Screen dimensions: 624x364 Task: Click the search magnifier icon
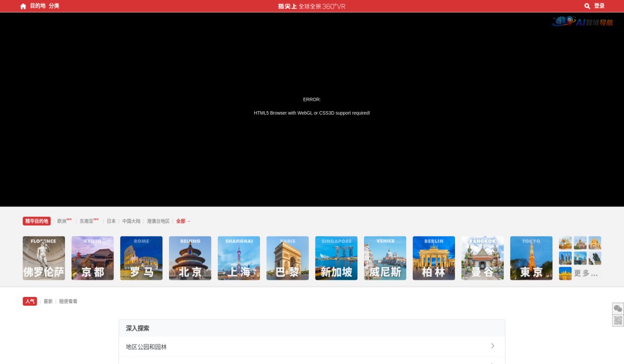[587, 6]
